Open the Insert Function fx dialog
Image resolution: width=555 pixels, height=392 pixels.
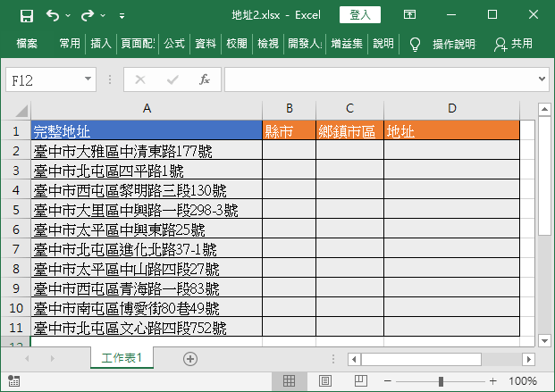(x=205, y=79)
